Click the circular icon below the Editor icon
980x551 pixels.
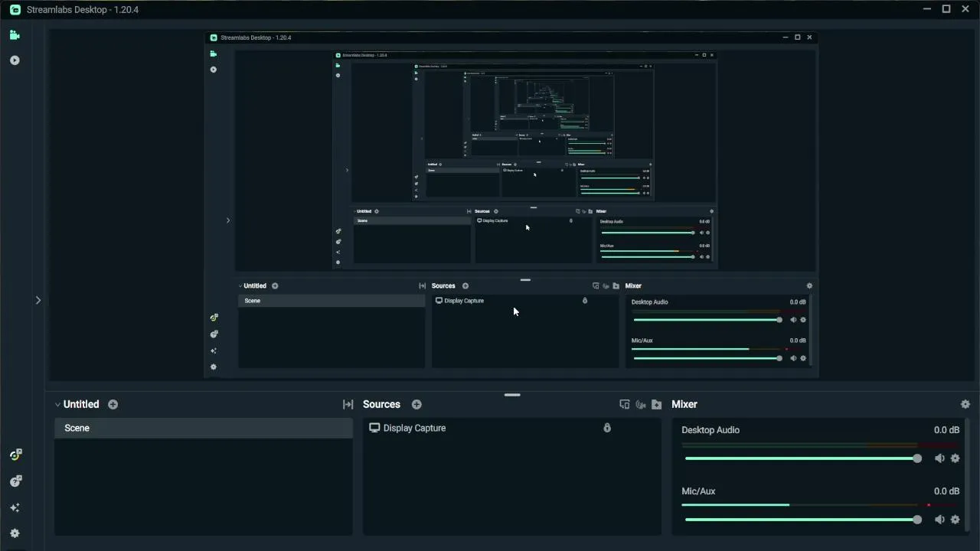15,60
